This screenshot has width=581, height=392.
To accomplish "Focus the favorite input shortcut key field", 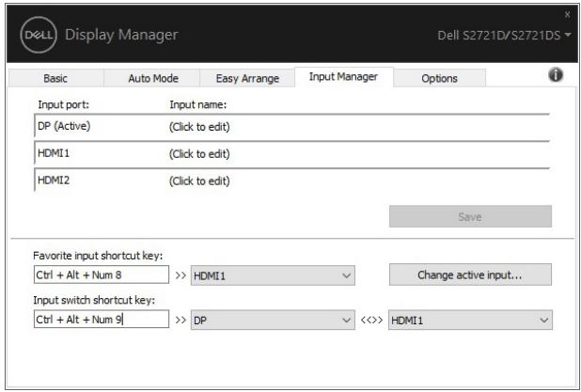I will [x=102, y=274].
